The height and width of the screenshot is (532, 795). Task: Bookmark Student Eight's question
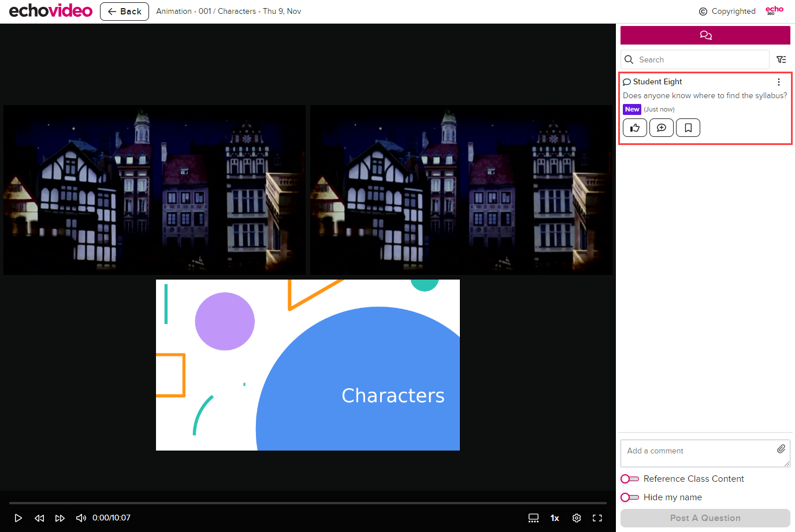pyautogui.click(x=688, y=128)
